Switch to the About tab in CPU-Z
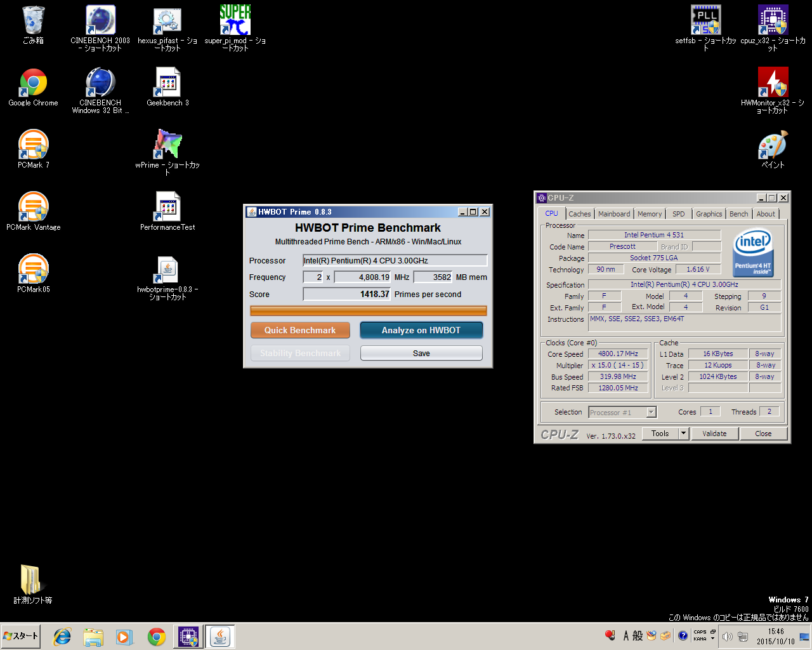812x650 pixels. 766,214
